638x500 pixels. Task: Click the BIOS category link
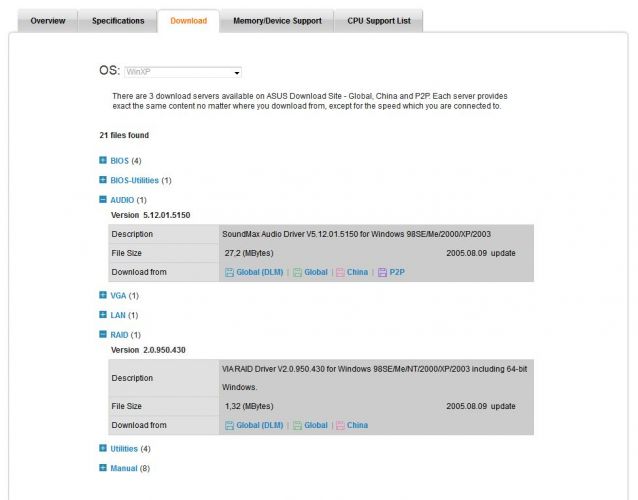click(119, 161)
